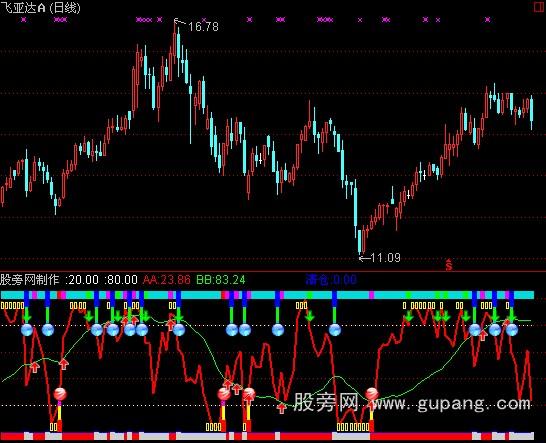Click the red AA:23.86 indicator value
The width and height of the screenshot is (546, 443).
point(167,280)
